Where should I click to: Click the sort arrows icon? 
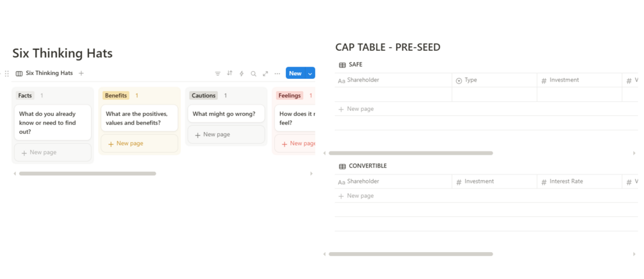229,74
